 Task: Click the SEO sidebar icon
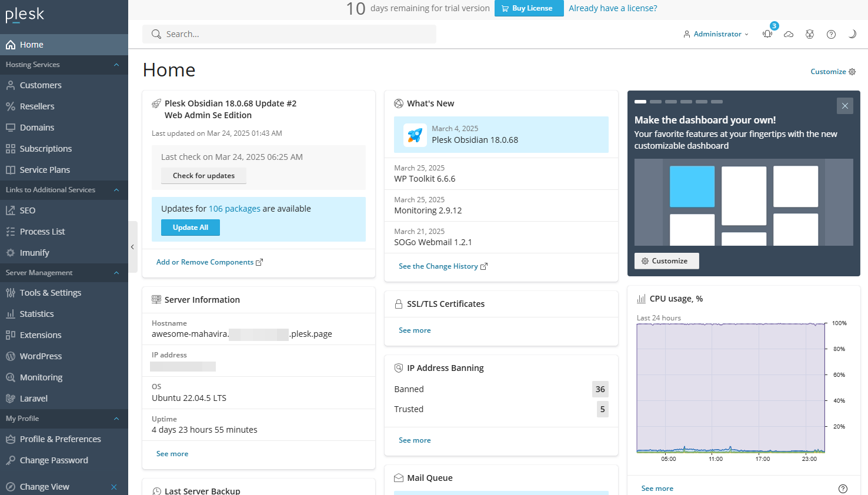11,210
